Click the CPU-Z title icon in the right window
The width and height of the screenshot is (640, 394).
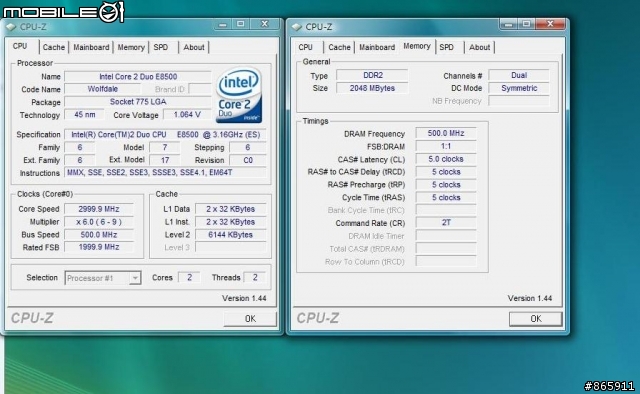297,27
